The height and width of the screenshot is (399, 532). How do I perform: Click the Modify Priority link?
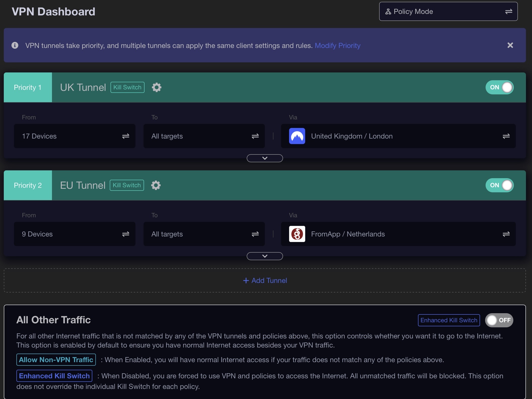pyautogui.click(x=338, y=45)
